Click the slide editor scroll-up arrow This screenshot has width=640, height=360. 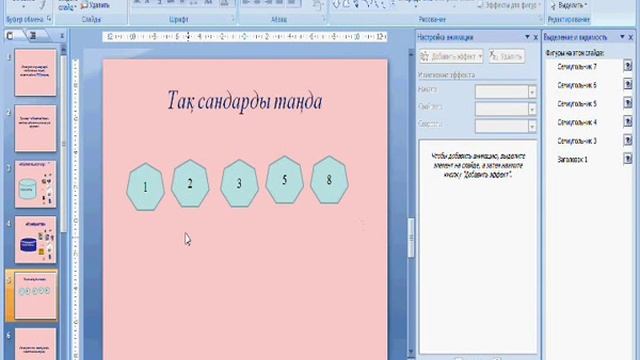411,53
